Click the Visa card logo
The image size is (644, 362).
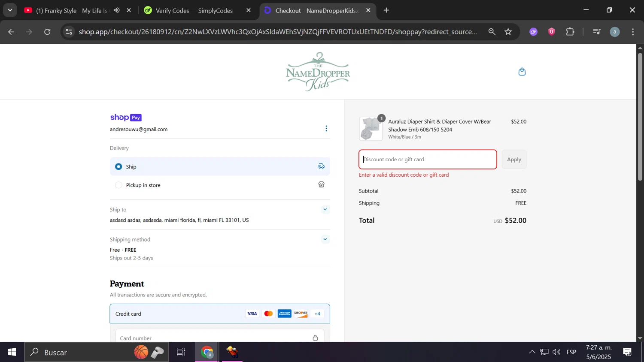coord(252,314)
